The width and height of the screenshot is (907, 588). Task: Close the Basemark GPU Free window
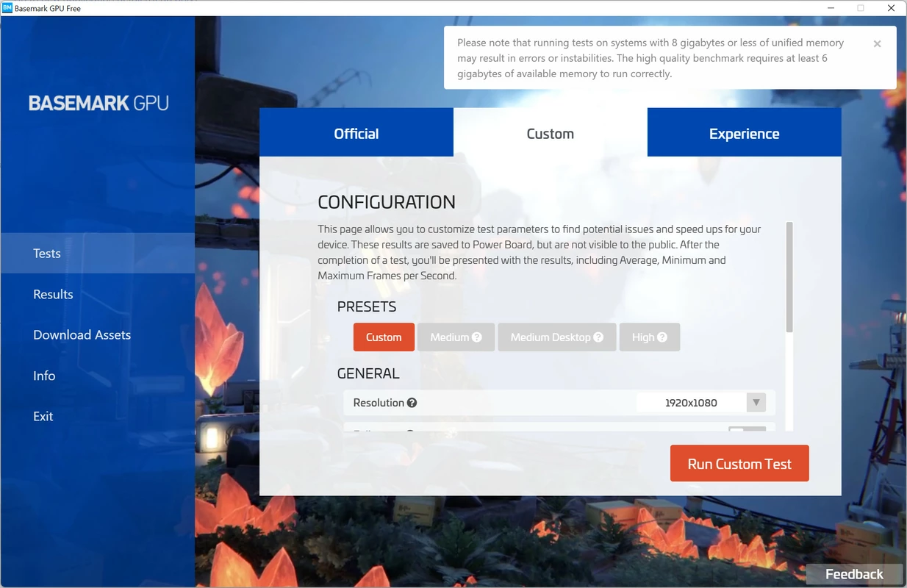click(x=892, y=8)
